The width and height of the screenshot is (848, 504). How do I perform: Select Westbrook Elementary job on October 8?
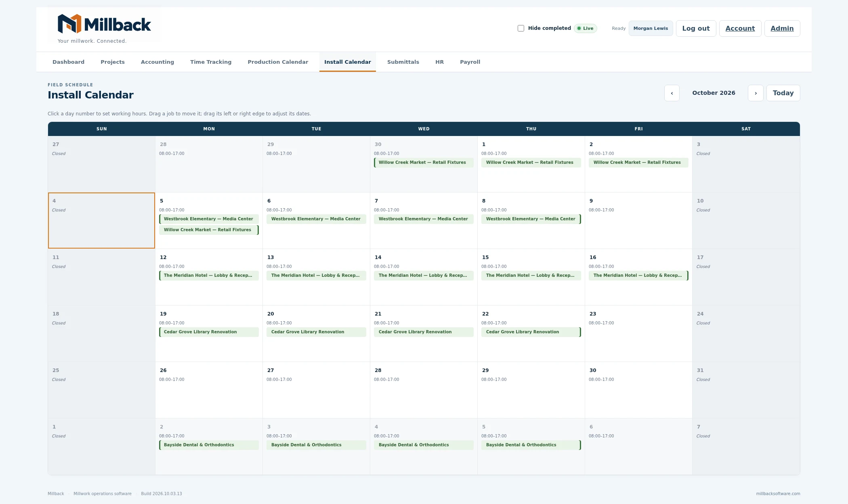click(531, 219)
